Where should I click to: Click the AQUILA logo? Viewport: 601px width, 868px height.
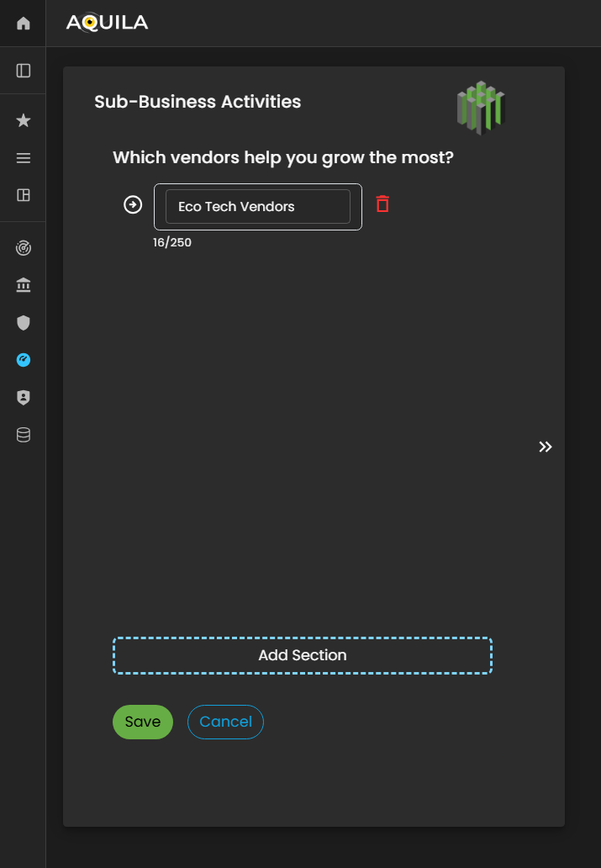(107, 23)
